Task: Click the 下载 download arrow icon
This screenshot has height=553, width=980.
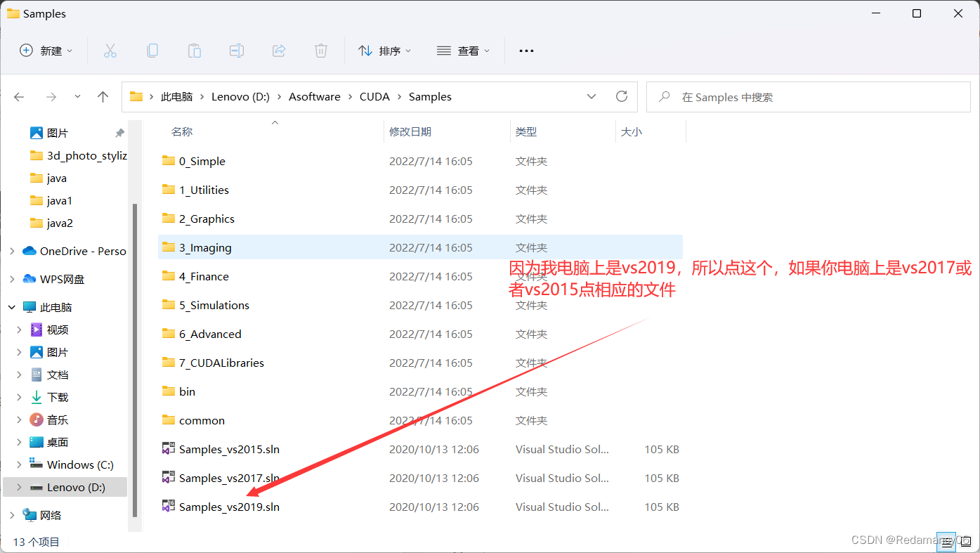Action: pyautogui.click(x=37, y=397)
